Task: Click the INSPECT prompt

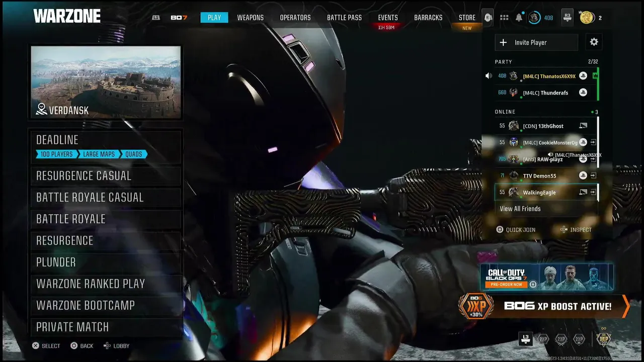Action: 576,230
